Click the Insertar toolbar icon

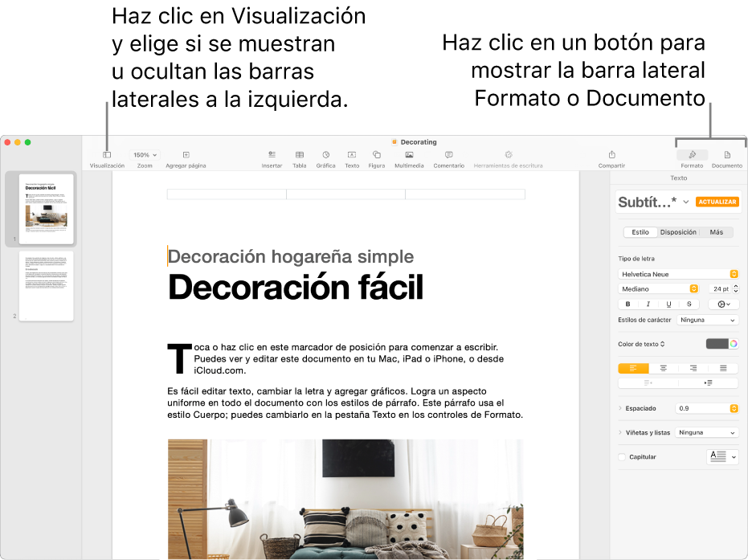click(272, 154)
